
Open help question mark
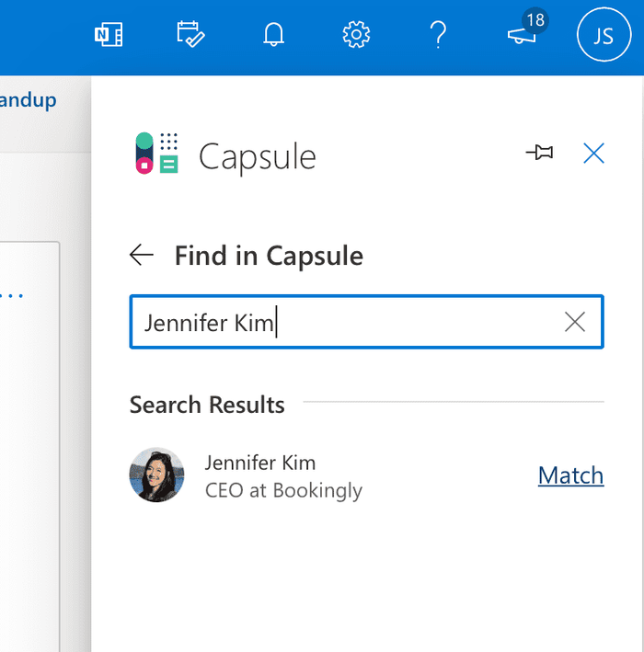pyautogui.click(x=438, y=35)
